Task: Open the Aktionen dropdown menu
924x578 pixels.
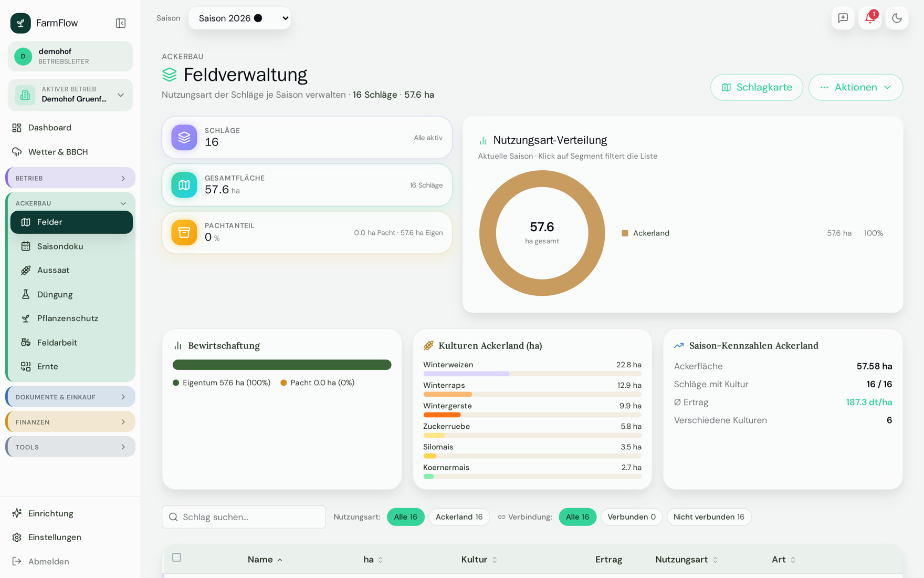Action: tap(855, 87)
